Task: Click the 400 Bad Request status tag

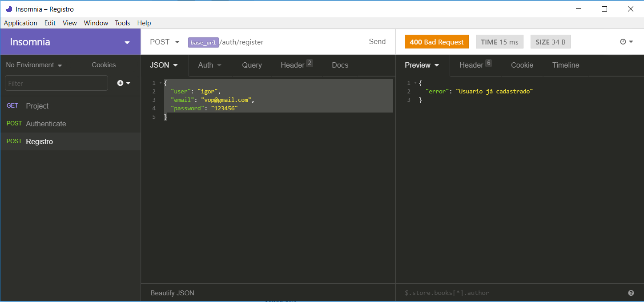Action: point(437,42)
